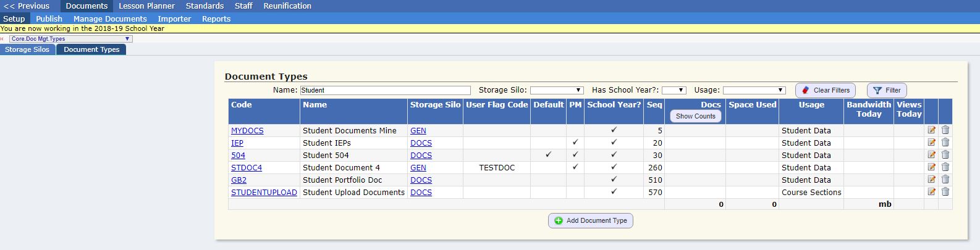This screenshot has height=250, width=980.
Task: Edit the MYDOCS document type row
Action: tap(931, 130)
